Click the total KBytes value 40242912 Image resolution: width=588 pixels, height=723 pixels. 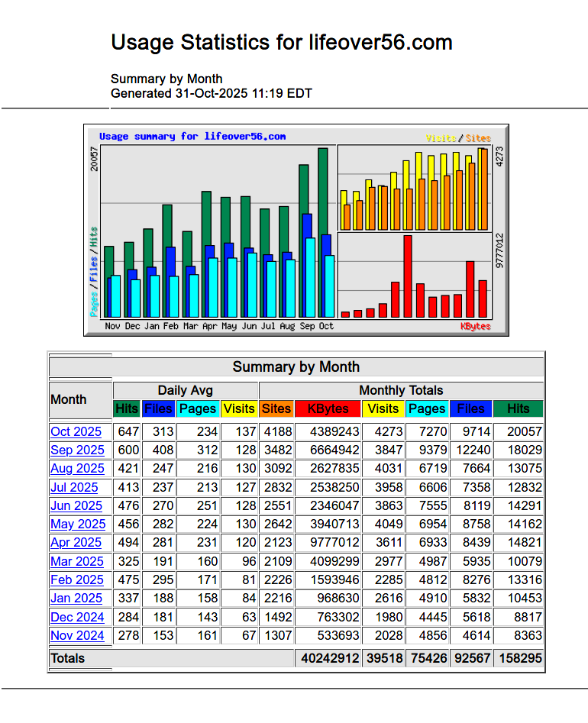click(x=328, y=658)
